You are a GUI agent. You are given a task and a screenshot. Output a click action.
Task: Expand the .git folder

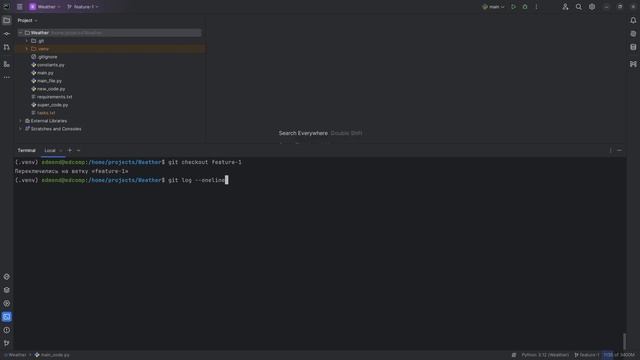coord(27,41)
